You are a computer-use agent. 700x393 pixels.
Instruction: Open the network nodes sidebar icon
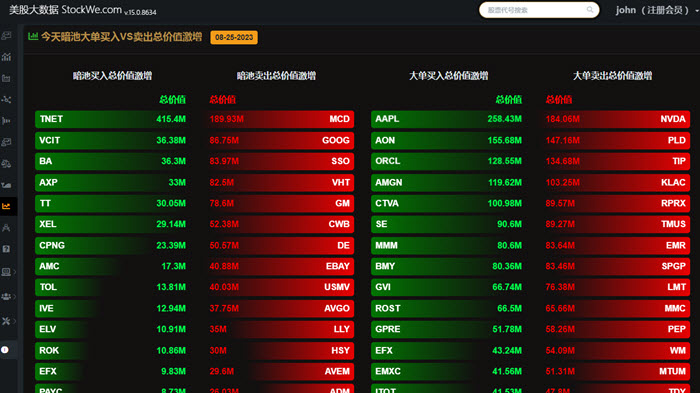(6, 100)
